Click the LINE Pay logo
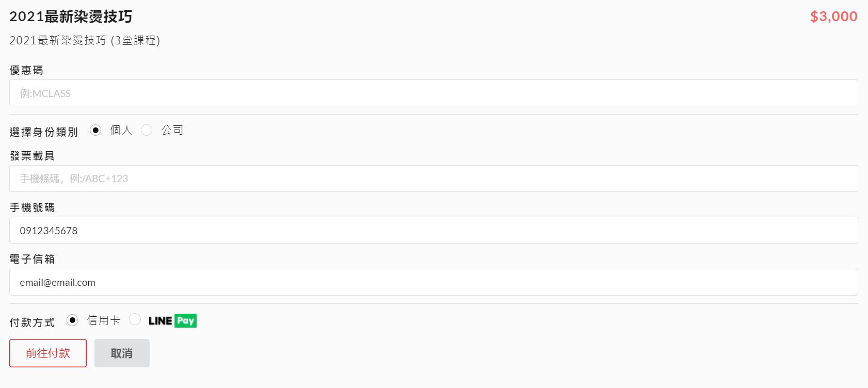 [x=172, y=321]
